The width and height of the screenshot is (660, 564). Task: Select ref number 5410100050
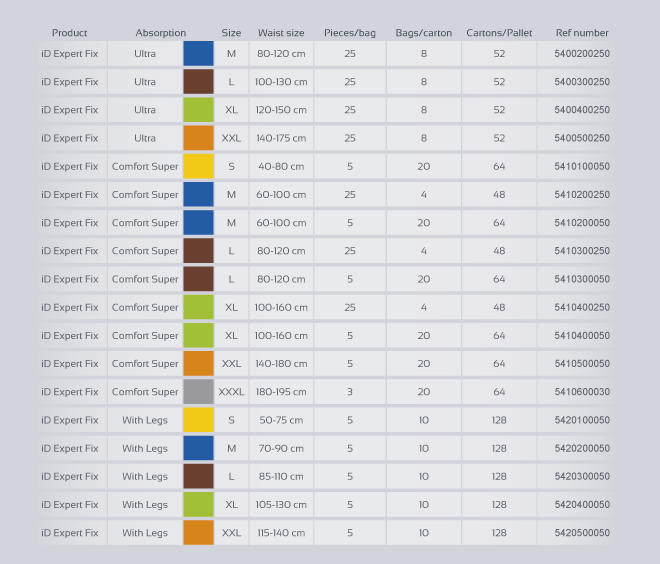click(x=582, y=166)
